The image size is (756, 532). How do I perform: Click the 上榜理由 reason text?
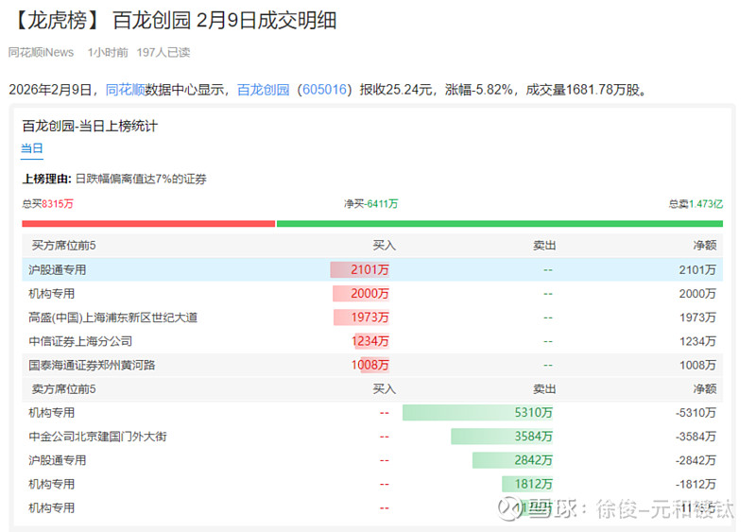114,179
